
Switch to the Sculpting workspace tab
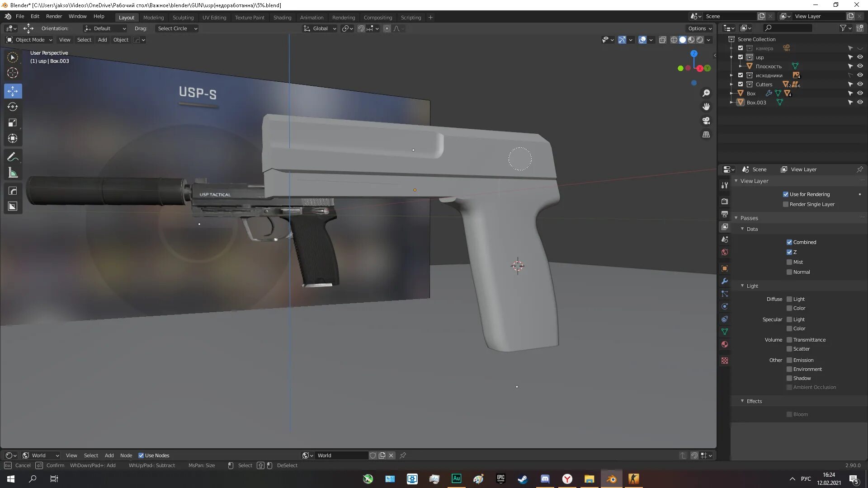(x=183, y=18)
